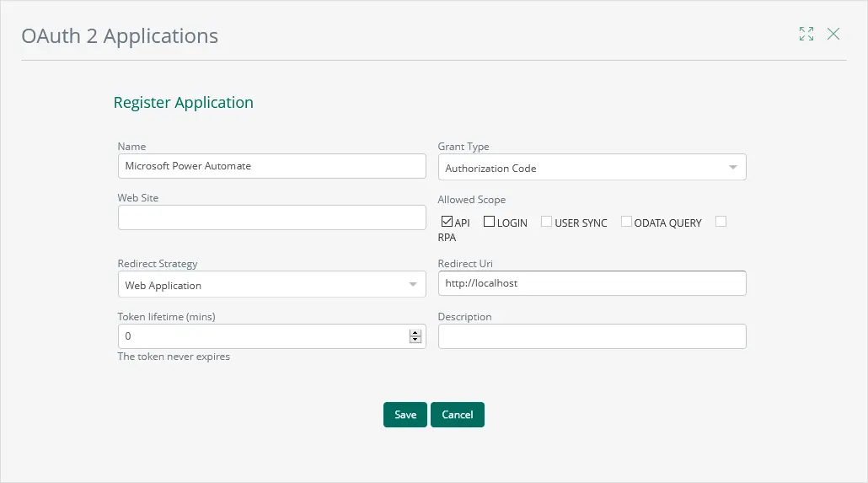Uncheck the API scope checkbox
Screen dimensions: 868x483
pyautogui.click(x=447, y=222)
